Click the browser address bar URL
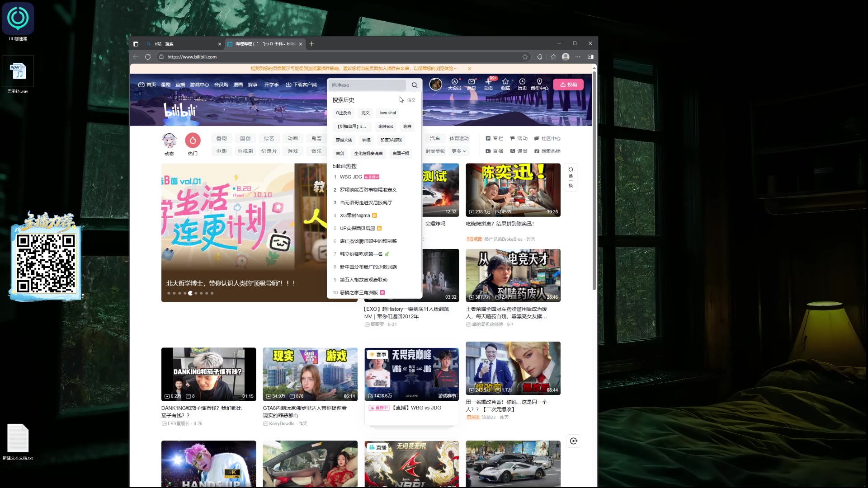This screenshot has width=868, height=488. (192, 57)
